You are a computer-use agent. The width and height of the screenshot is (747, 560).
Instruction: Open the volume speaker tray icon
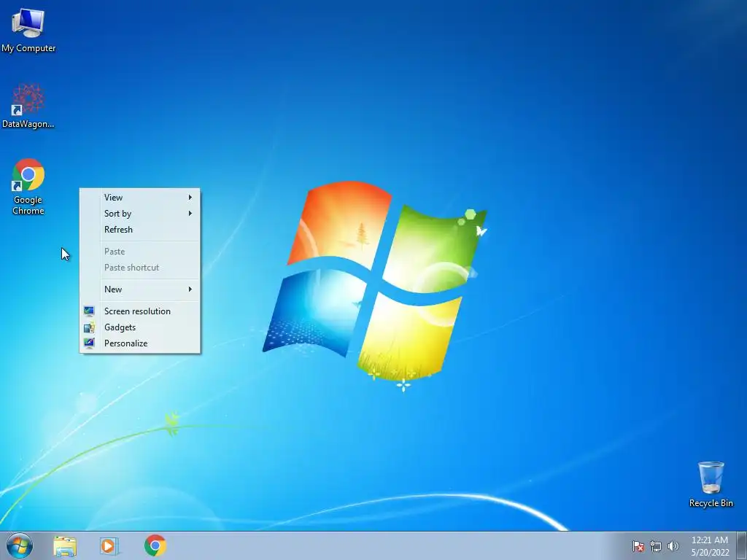coord(673,546)
